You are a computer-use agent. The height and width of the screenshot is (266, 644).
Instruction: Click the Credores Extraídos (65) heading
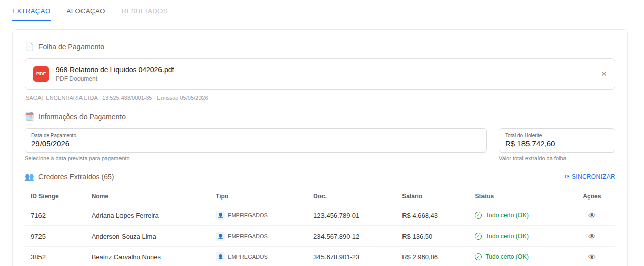[x=76, y=177]
